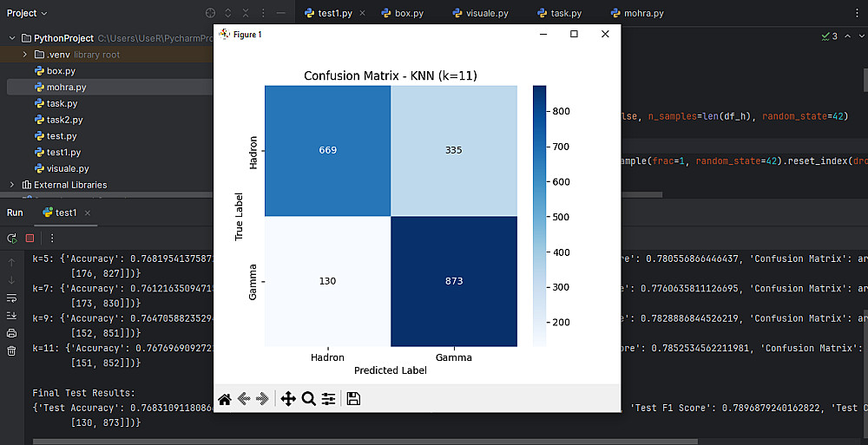Activate the Zoom to rectangle magnifier

(x=308, y=399)
